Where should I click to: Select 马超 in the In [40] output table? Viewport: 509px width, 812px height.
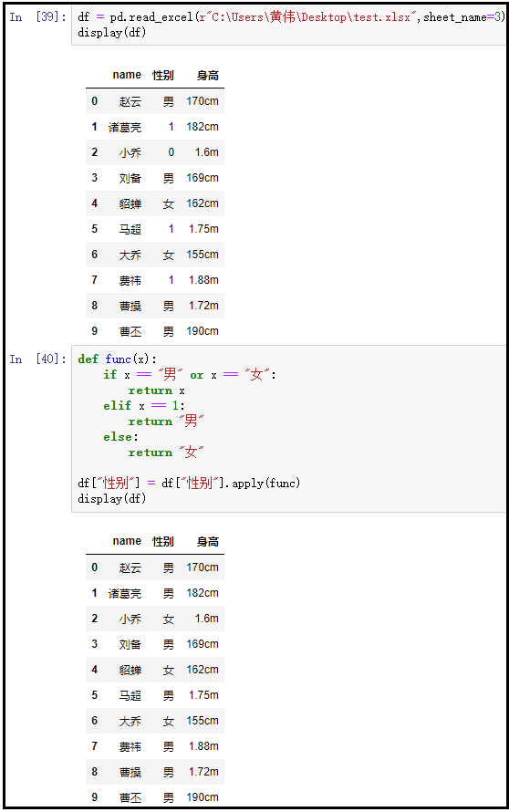pyautogui.click(x=130, y=695)
